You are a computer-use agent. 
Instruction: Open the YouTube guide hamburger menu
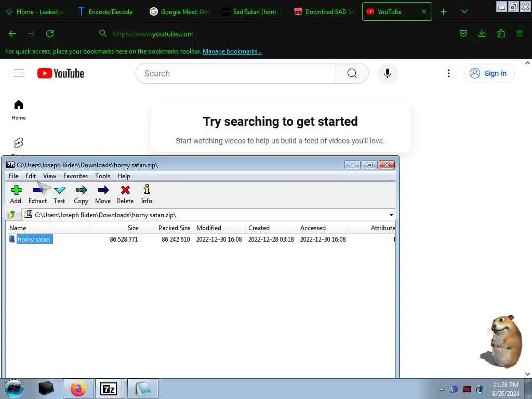pyautogui.click(x=19, y=73)
